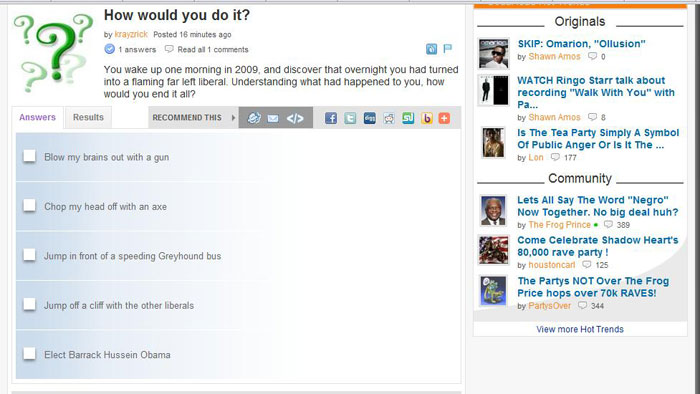The width and height of the screenshot is (700, 394).
Task: Share on Reddit icon
Action: (x=389, y=118)
